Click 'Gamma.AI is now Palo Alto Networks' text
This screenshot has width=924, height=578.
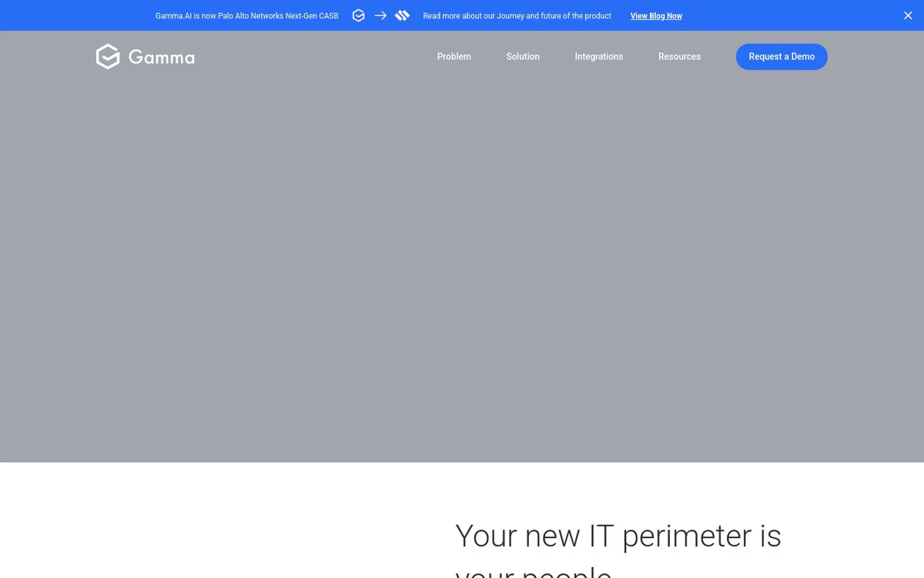[x=247, y=15]
